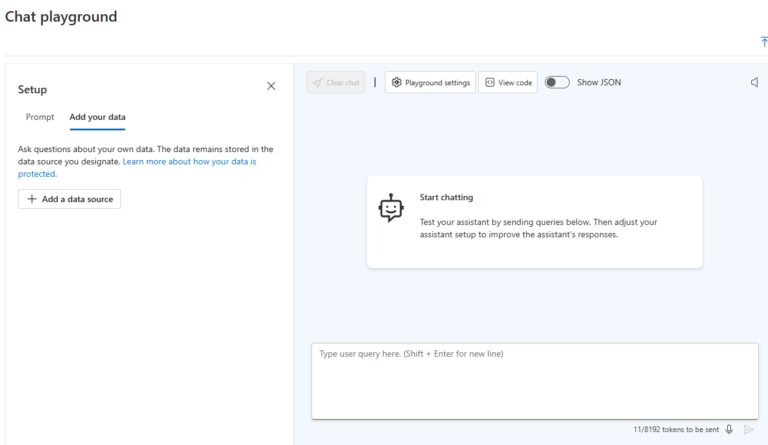Click the tokens to be sent counter
The height and width of the screenshot is (445, 768).
pyautogui.click(x=675, y=429)
